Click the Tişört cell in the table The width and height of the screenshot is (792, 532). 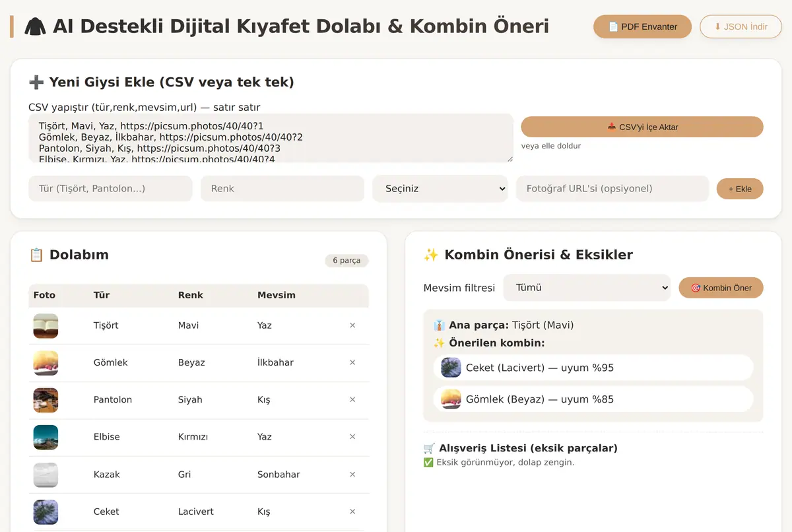click(106, 325)
